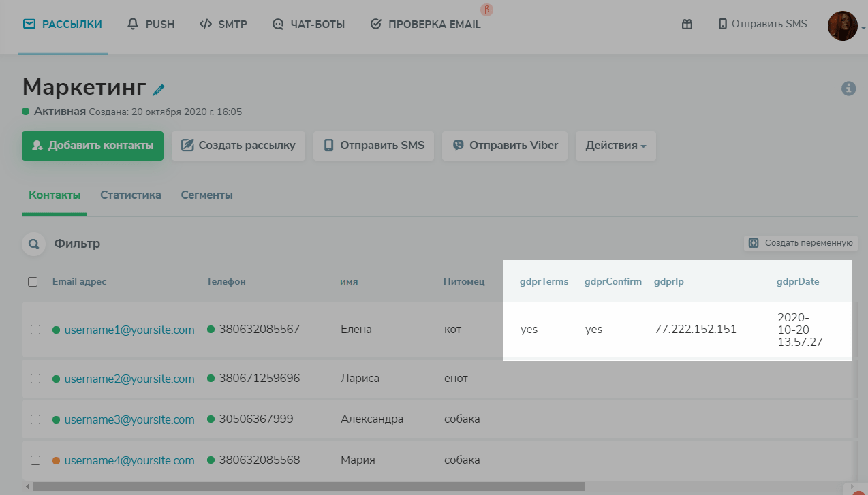The width and height of the screenshot is (868, 495).
Task: Open the user avatar profile menu
Action: pos(843,26)
